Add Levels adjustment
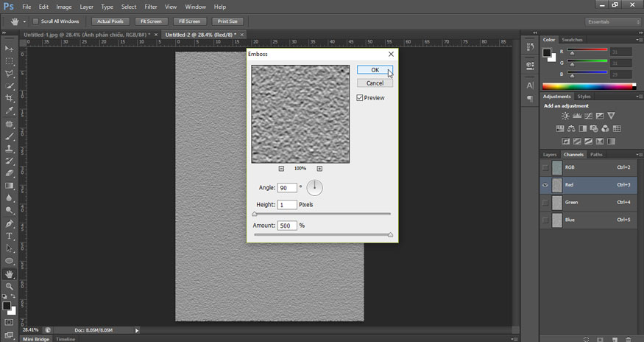The height and width of the screenshot is (342, 644). pyautogui.click(x=577, y=116)
